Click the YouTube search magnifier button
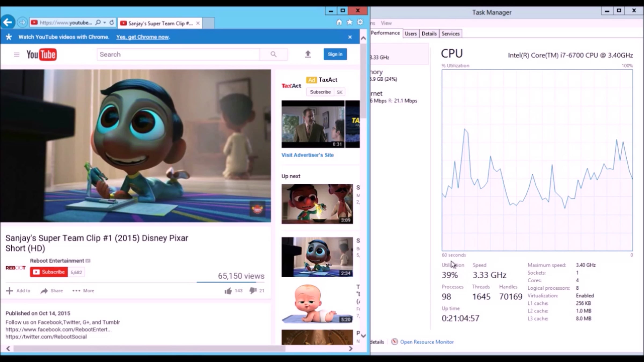Image resolution: width=644 pixels, height=362 pixels. (x=273, y=54)
